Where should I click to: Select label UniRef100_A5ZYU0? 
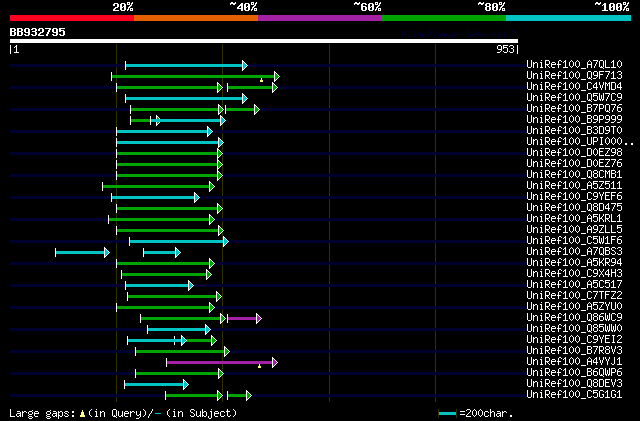click(x=574, y=307)
